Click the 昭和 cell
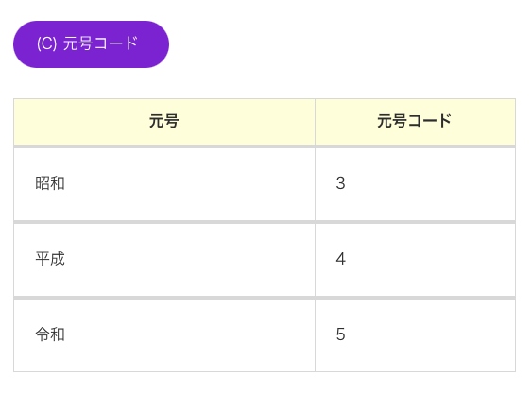532x394 pixels. click(164, 184)
